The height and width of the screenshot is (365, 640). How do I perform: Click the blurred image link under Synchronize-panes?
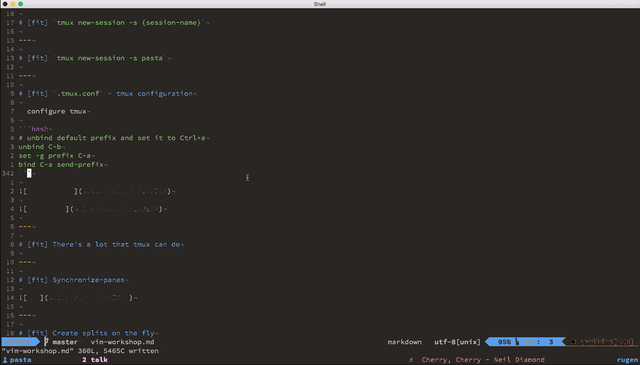point(78,298)
